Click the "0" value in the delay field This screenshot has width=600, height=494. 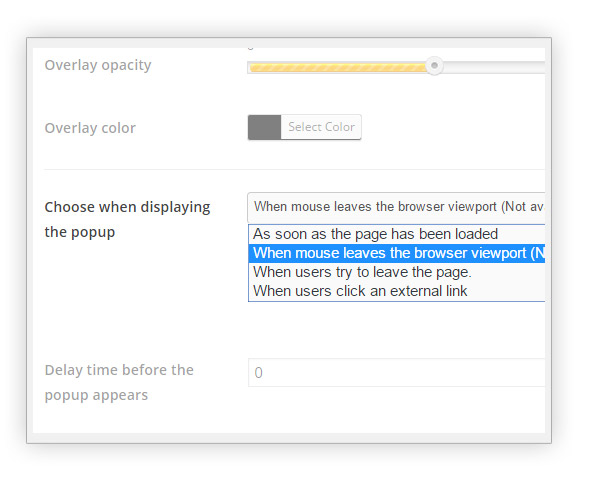[x=259, y=373]
